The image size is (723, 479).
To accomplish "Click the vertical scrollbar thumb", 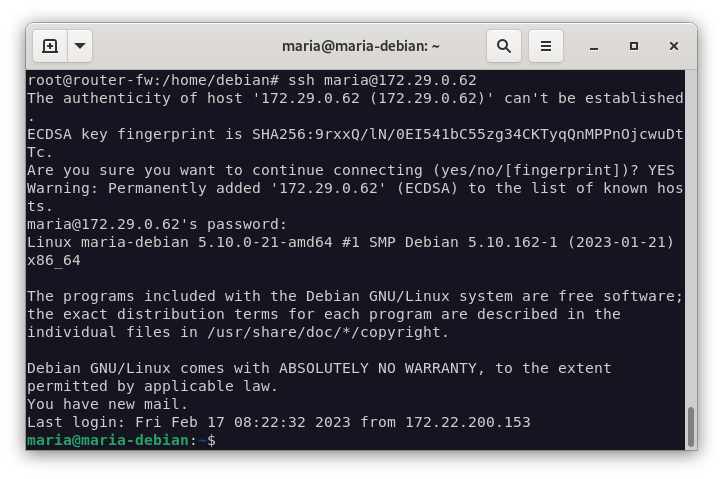I will [x=690, y=427].
